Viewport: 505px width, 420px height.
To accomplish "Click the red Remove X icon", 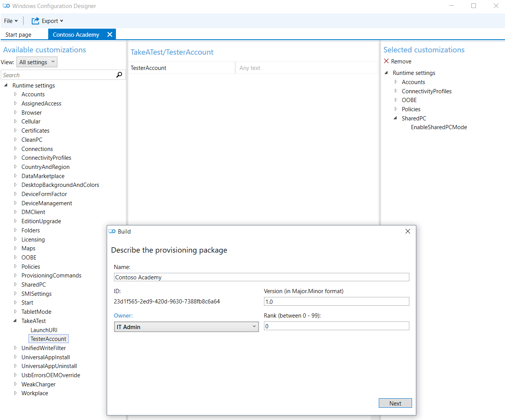I will pyautogui.click(x=386, y=61).
